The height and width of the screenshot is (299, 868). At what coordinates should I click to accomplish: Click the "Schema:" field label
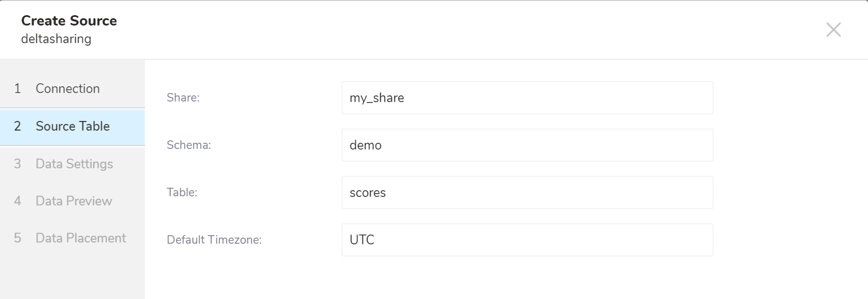point(188,145)
